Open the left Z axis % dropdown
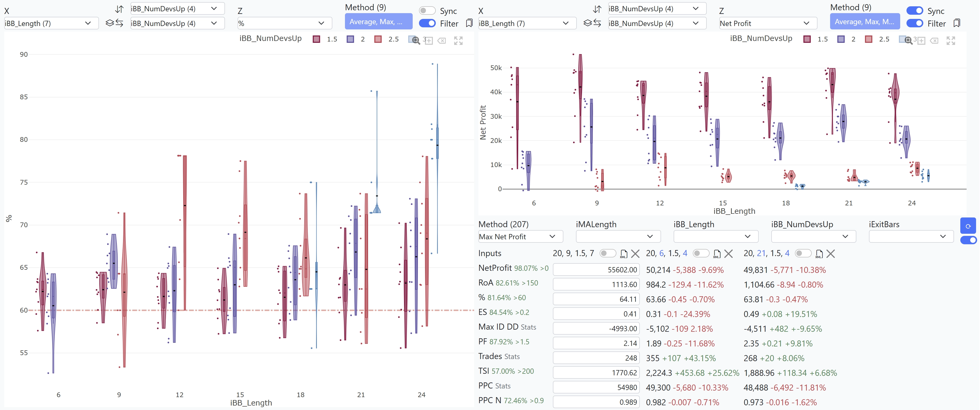 click(285, 23)
